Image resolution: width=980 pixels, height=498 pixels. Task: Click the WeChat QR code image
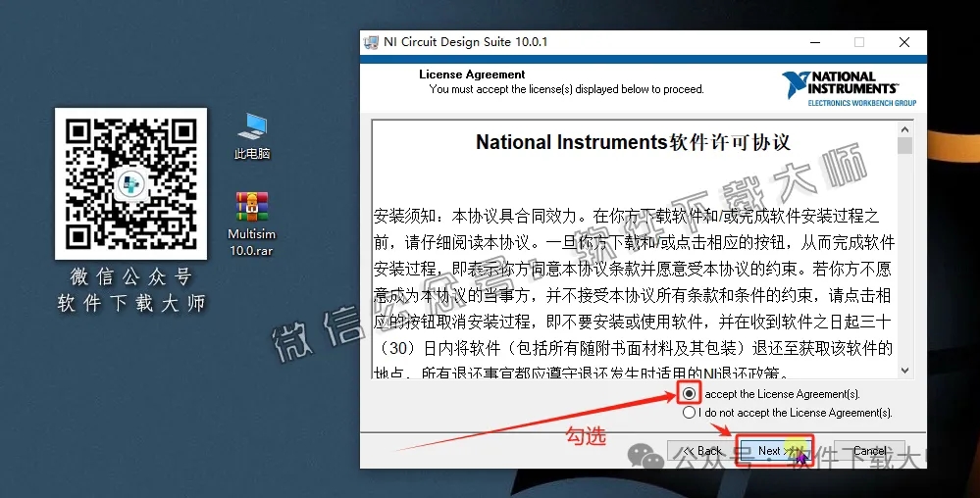130,183
